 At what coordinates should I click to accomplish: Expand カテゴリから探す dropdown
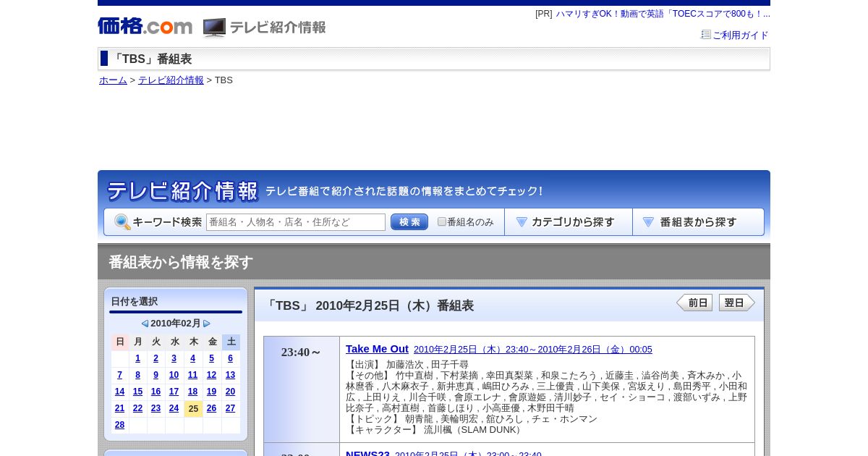tap(569, 222)
